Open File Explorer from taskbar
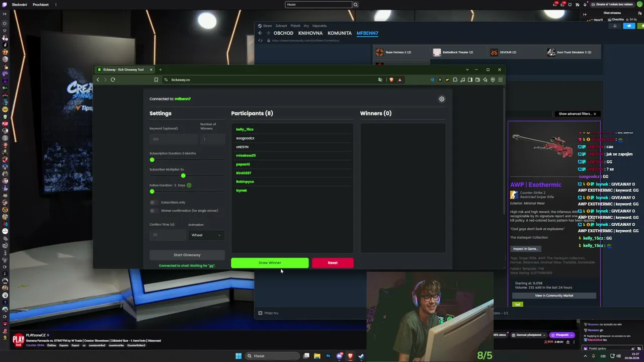Image resolution: width=644 pixels, height=362 pixels. pyautogui.click(x=317, y=356)
